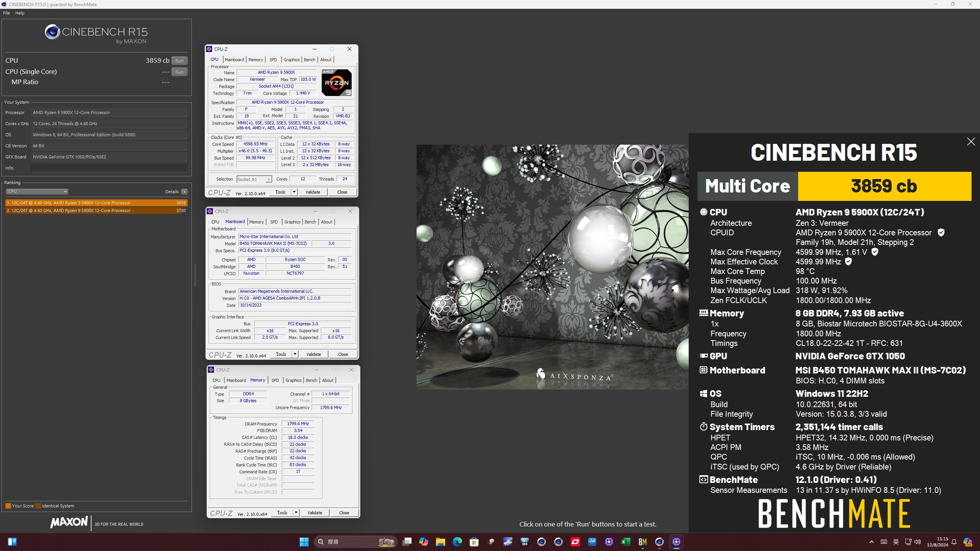
Task: Click the Tools button in the Memory CPU-Z window
Action: pyautogui.click(x=282, y=513)
